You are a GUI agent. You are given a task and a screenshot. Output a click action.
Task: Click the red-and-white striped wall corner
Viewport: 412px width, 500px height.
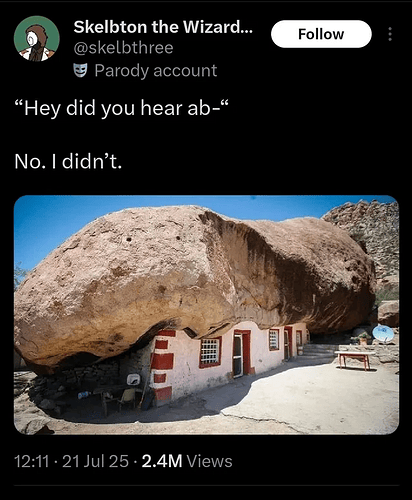tap(162, 365)
